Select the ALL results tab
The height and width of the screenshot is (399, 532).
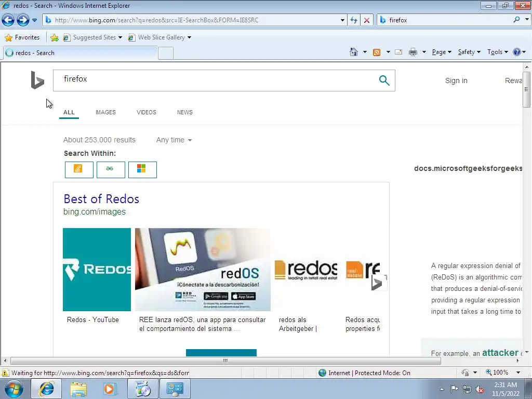click(69, 112)
